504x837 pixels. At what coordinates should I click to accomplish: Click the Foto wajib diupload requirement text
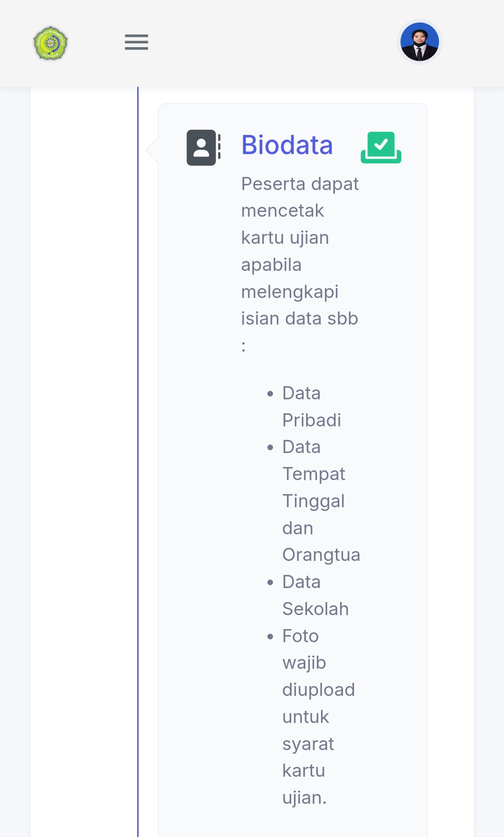click(x=318, y=716)
